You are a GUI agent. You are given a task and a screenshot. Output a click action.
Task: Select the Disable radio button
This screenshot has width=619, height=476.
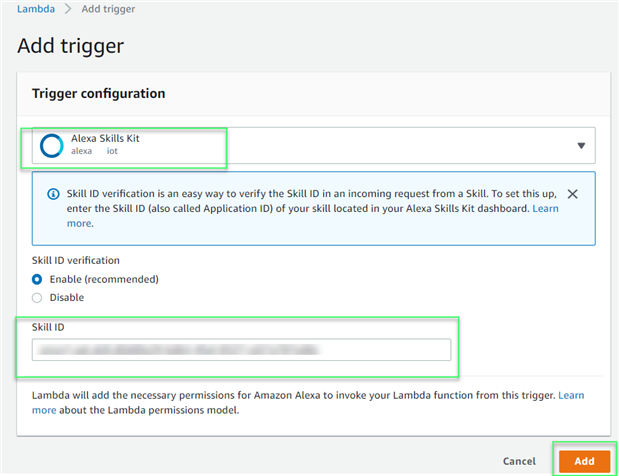coord(38,297)
